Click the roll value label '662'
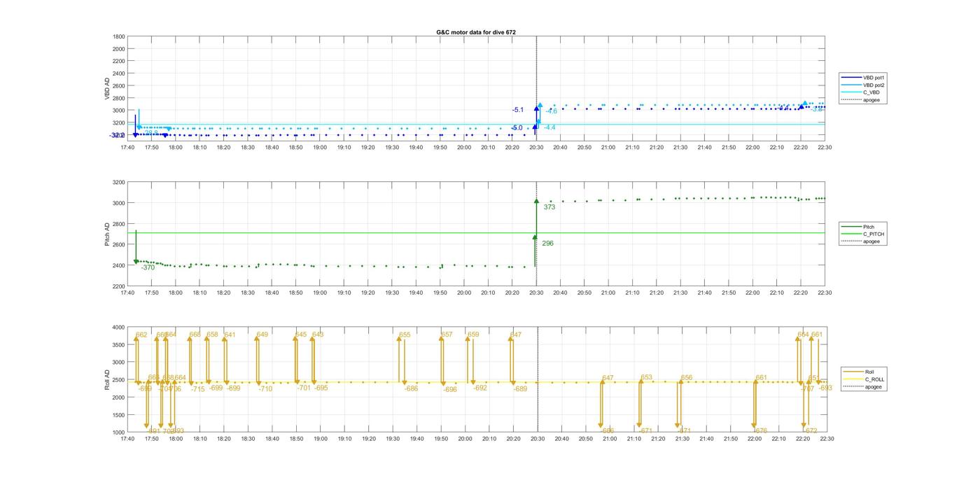The height and width of the screenshot is (485, 980). [x=141, y=335]
